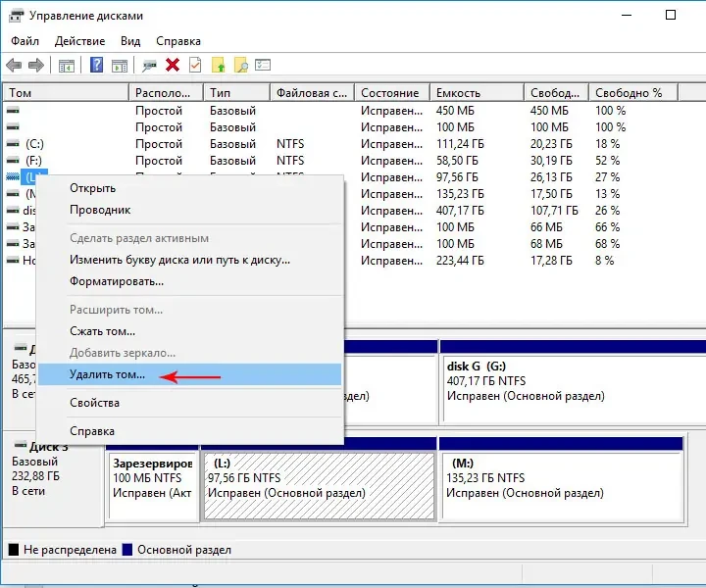
Task: Click the blue question mark help icon
Action: click(x=97, y=66)
